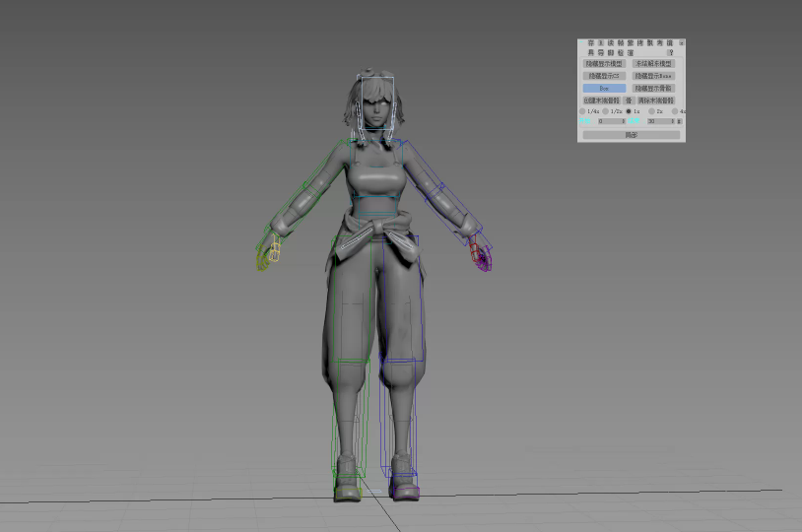Switch to the 帧 tab
The width and height of the screenshot is (802, 532).
[620, 43]
